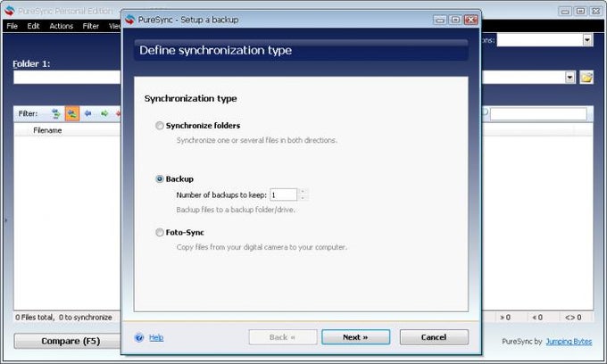Open the File menu
Viewport: 607px width, 364px height.
(x=12, y=26)
